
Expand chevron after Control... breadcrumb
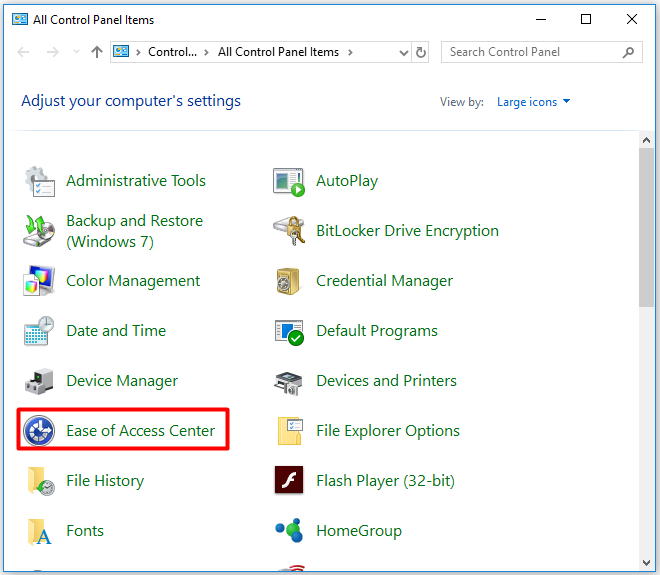coord(206,53)
